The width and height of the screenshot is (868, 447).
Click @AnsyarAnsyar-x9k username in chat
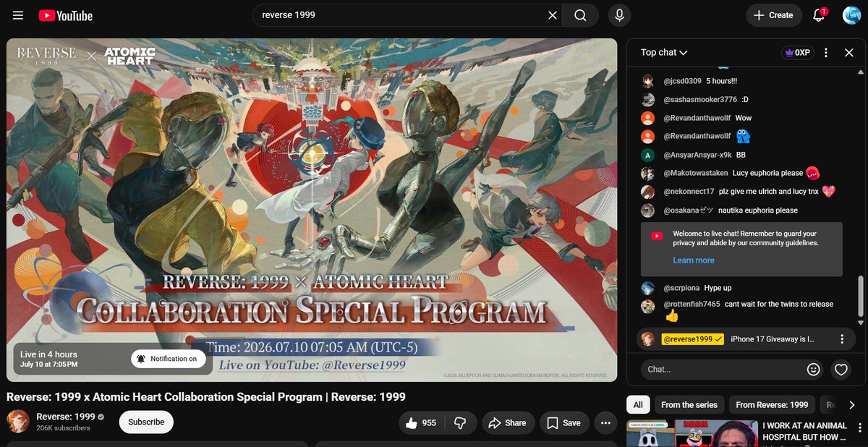(697, 155)
